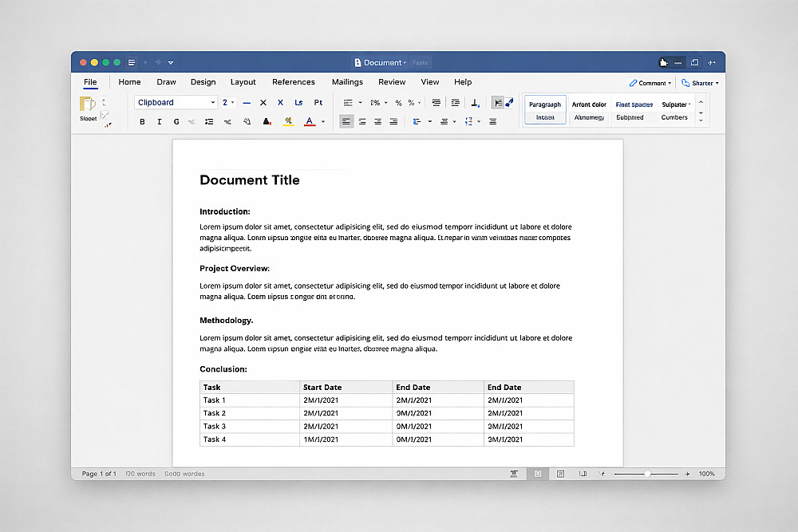
Task: Select center align paragraph button
Action: click(361, 121)
